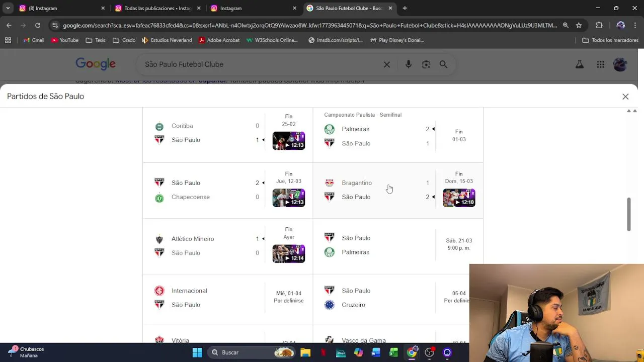The height and width of the screenshot is (362, 644).
Task: Bookmark this page with the star icon
Action: [x=579, y=25]
